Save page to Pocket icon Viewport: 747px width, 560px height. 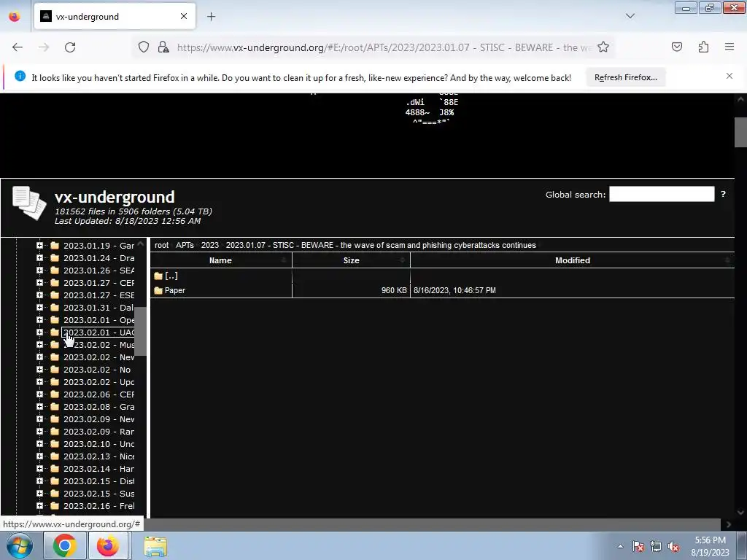point(676,47)
